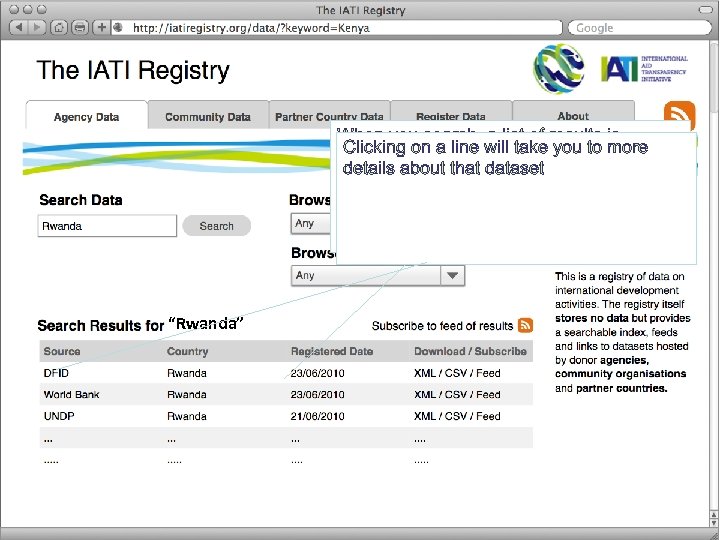This screenshot has height=540, width=720.
Task: Click date 21/06/2010 in UNDP row
Action: [x=317, y=416]
